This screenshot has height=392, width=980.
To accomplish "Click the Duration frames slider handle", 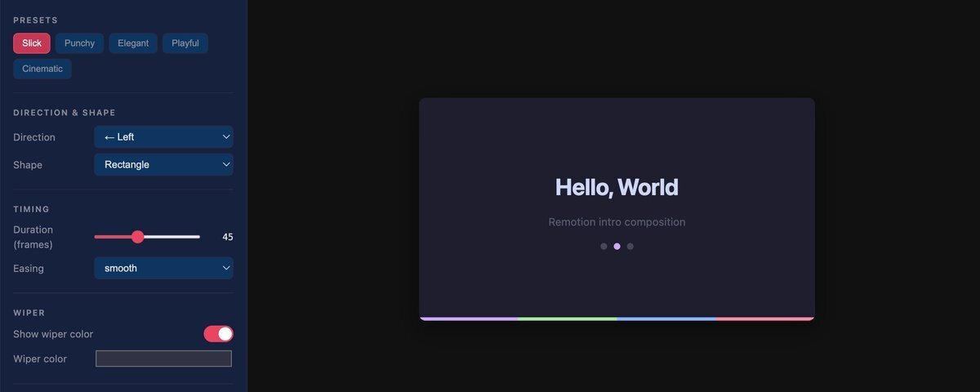I will pyautogui.click(x=137, y=237).
